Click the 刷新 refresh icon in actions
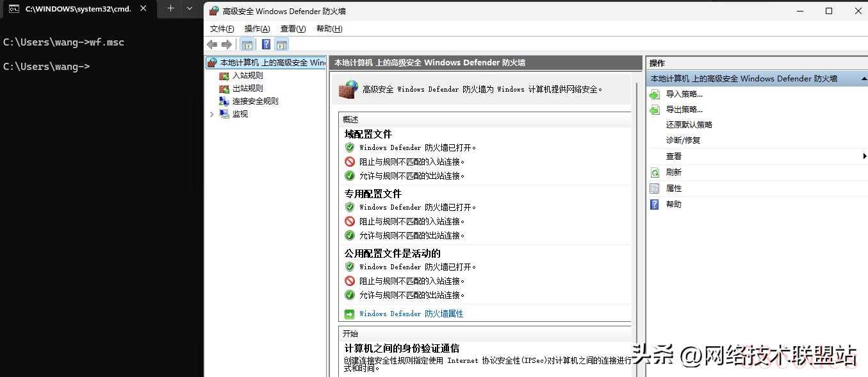The width and height of the screenshot is (868, 377). (654, 172)
